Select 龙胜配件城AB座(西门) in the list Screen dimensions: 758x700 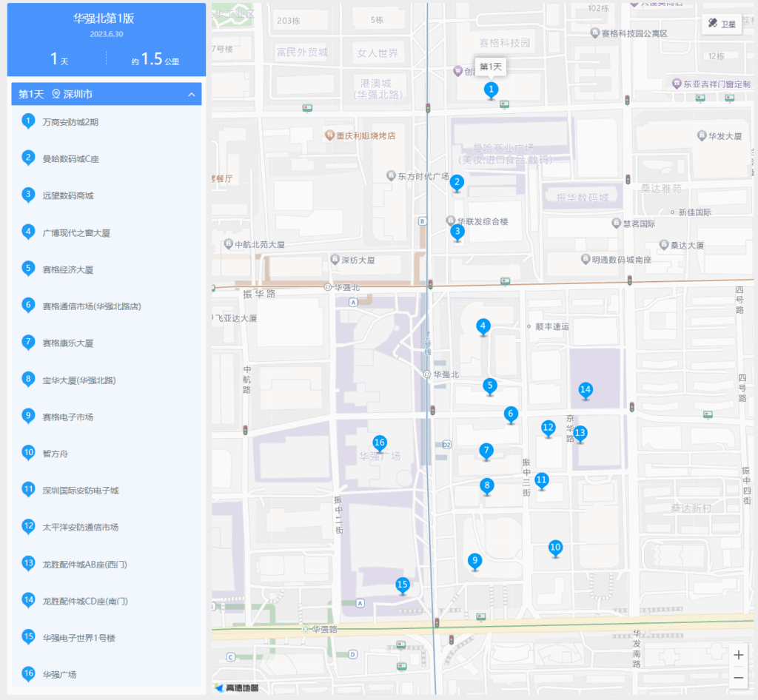tap(107, 565)
